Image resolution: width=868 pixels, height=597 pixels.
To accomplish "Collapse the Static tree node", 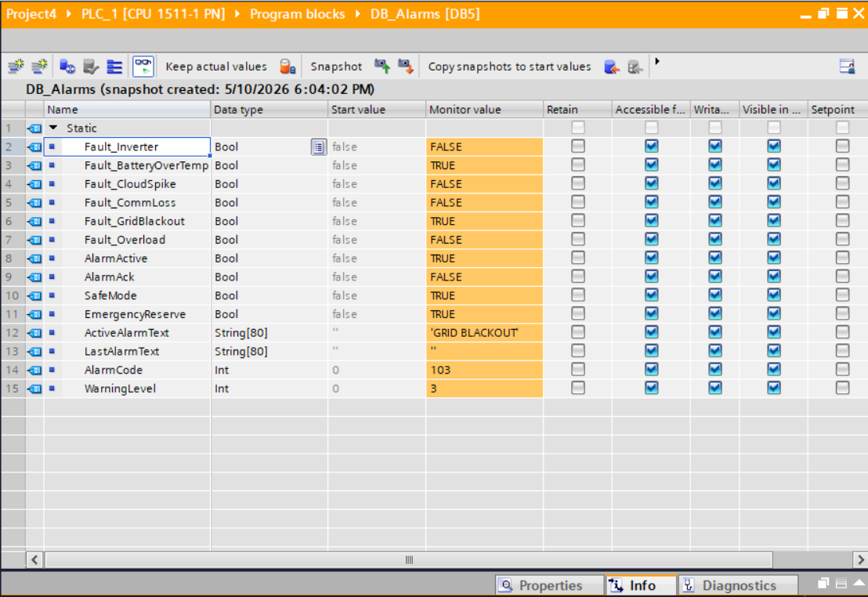I will coord(53,128).
